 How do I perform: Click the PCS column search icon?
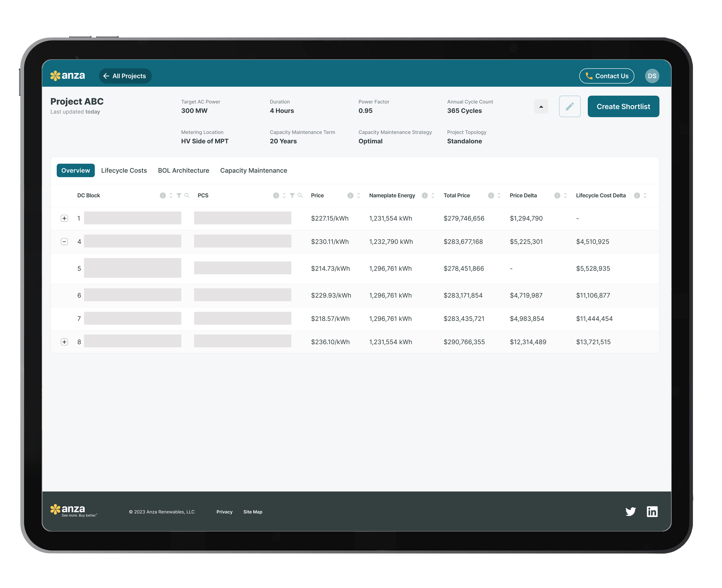pyautogui.click(x=300, y=196)
